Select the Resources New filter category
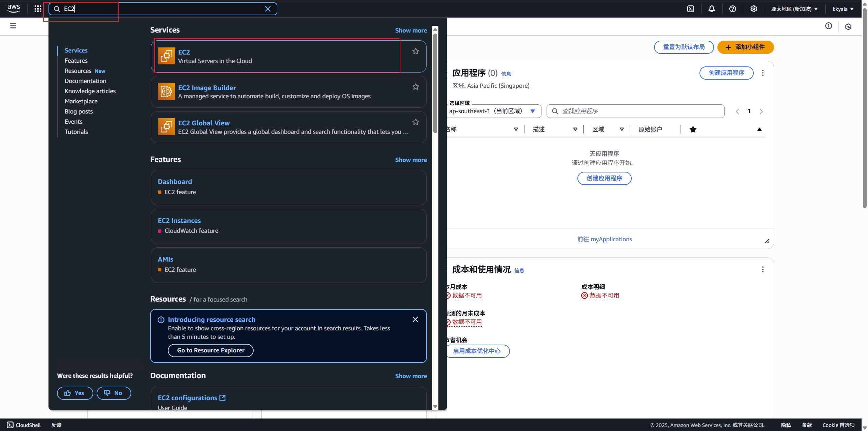 point(85,71)
